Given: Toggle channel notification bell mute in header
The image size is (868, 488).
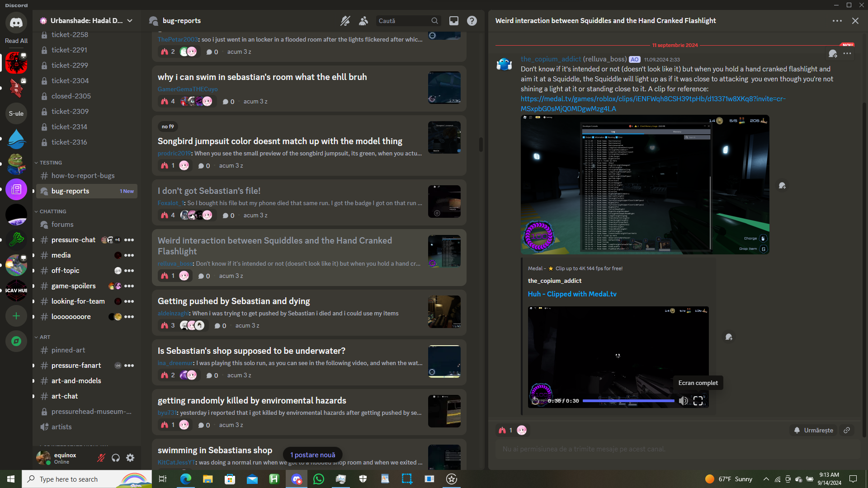Looking at the screenshot, I should (x=345, y=21).
